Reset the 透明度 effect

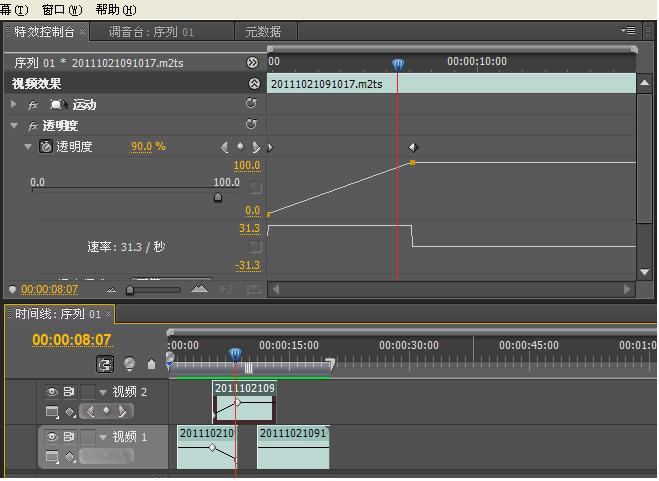[251, 124]
